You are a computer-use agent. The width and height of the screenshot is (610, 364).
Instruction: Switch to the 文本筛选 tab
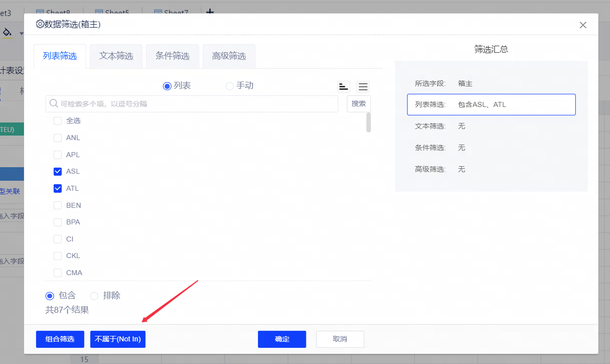(116, 56)
